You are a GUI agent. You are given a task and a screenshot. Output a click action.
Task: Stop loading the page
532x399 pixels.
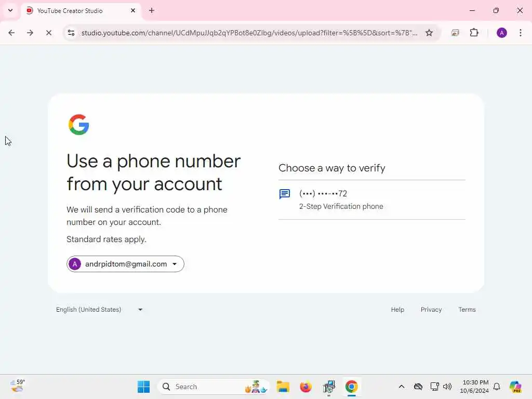coord(48,33)
